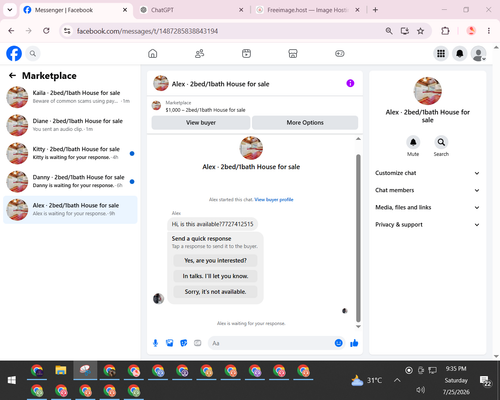Open a new browser tab
This screenshot has width=500, height=400.
click(x=375, y=10)
